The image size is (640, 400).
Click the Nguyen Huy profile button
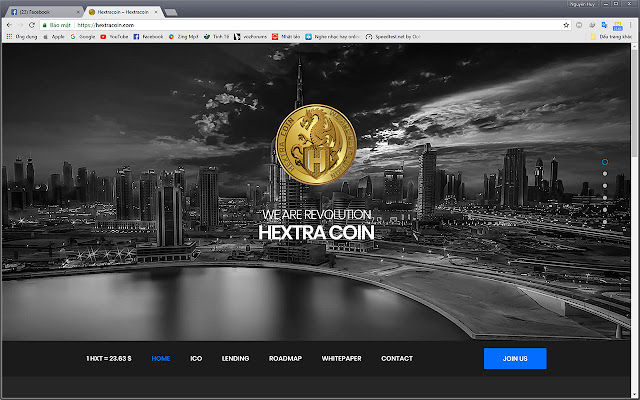pyautogui.click(x=582, y=4)
